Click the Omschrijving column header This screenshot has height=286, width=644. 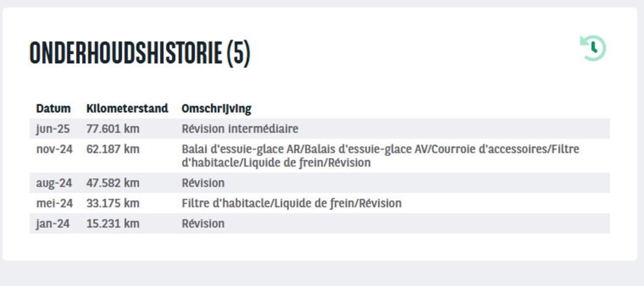point(216,109)
